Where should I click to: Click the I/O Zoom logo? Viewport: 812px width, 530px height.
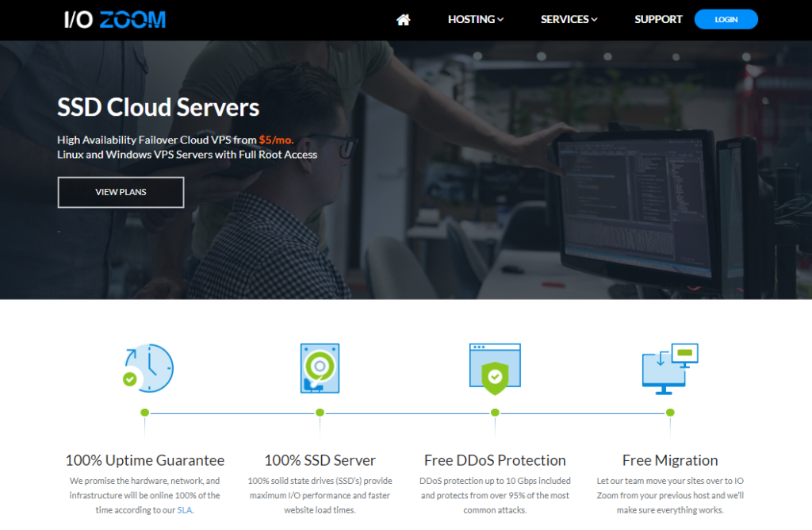(115, 20)
